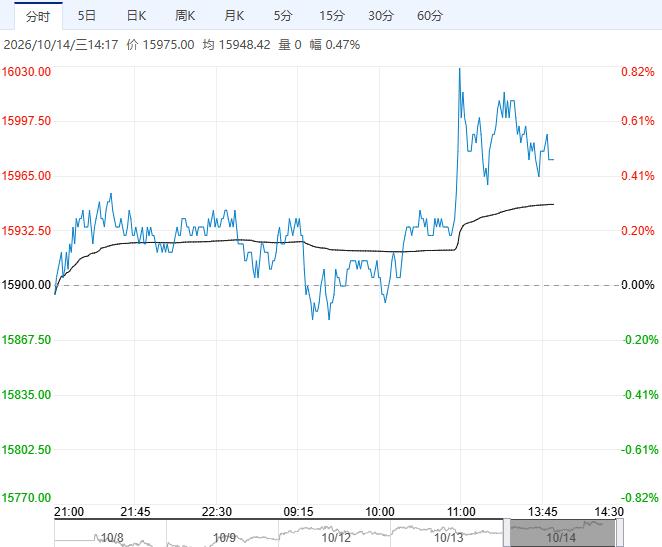This screenshot has width=662, height=547.
Task: Click the 价 15975.00 price readout
Action: pyautogui.click(x=160, y=45)
